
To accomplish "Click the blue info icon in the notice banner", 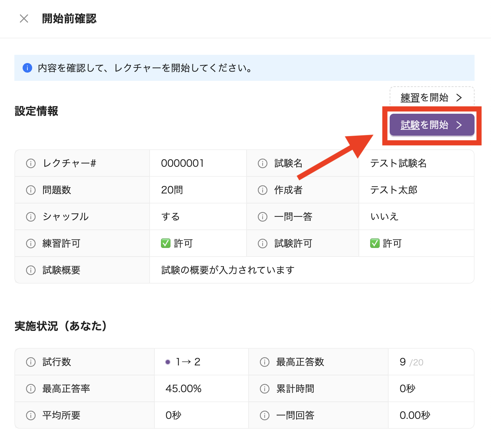I will click(27, 68).
